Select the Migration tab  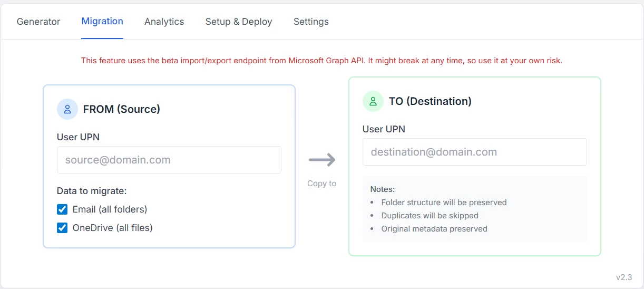[102, 21]
